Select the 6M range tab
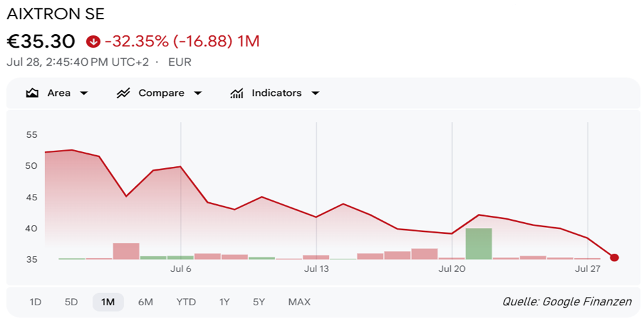644x322 pixels. tap(146, 302)
